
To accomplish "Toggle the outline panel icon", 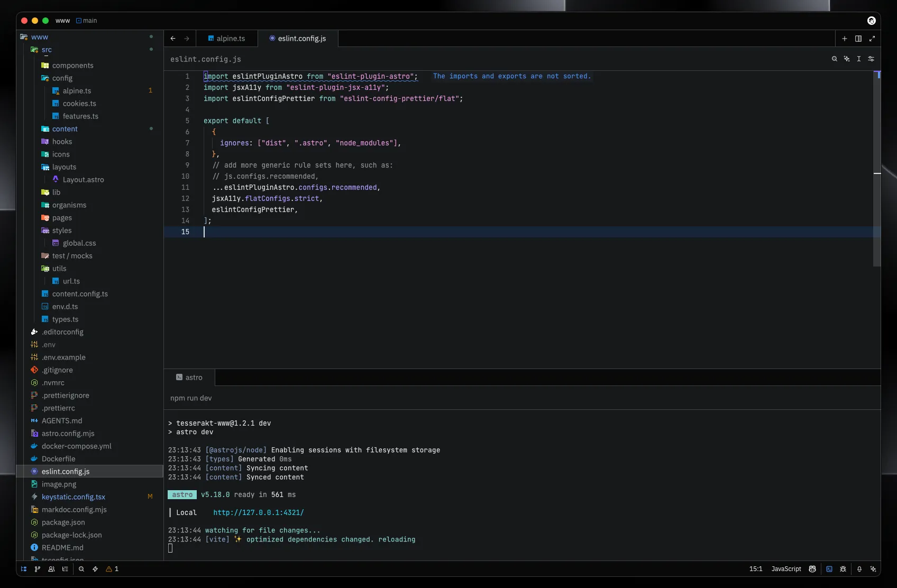I will click(65, 569).
